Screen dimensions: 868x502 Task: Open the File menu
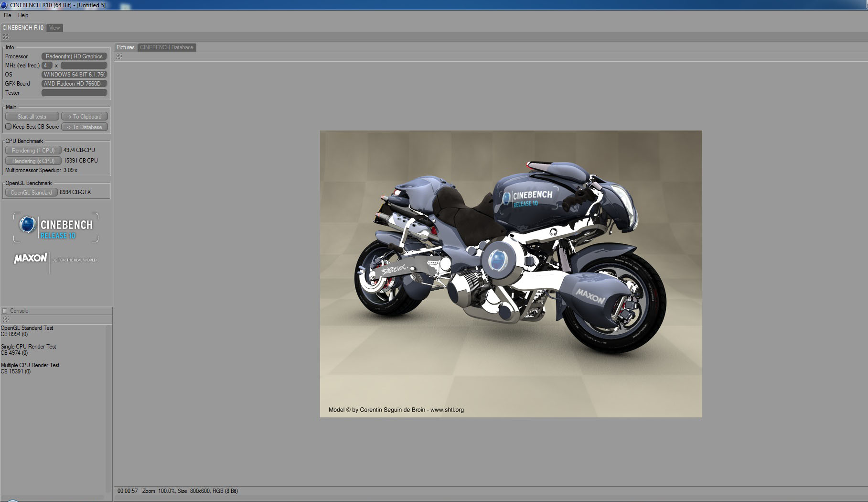[8, 15]
